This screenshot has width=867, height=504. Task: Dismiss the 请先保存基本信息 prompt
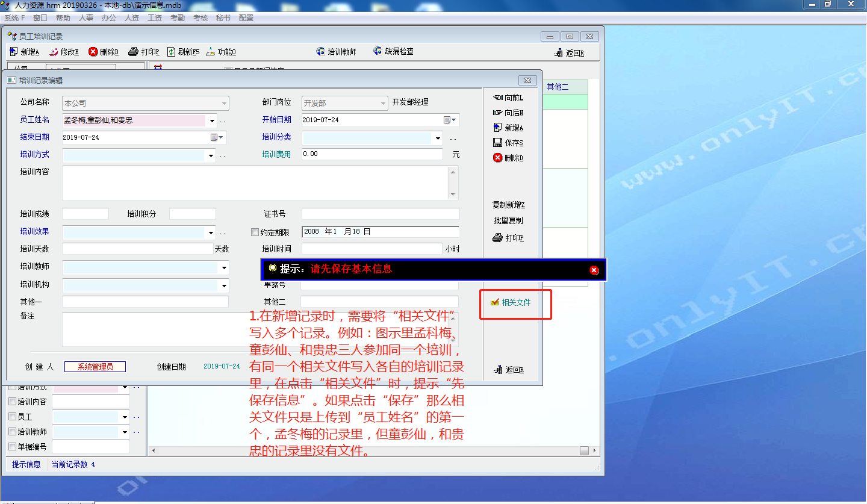coord(594,270)
